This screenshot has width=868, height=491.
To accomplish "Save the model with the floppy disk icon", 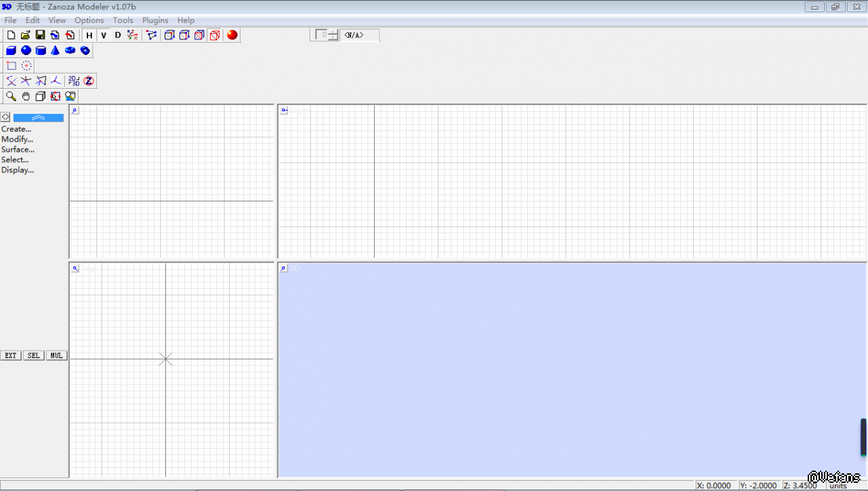I will coord(40,35).
